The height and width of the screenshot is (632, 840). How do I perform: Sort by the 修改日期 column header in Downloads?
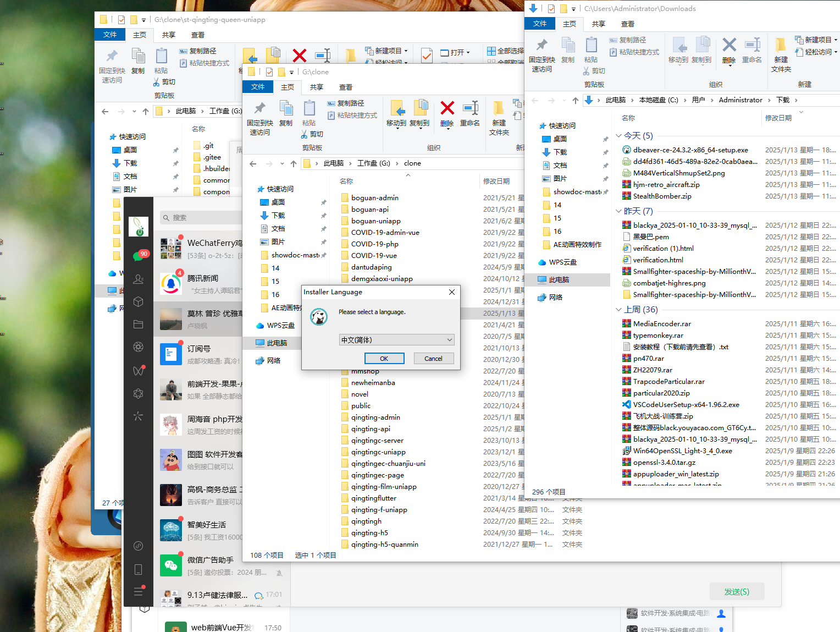[778, 118]
